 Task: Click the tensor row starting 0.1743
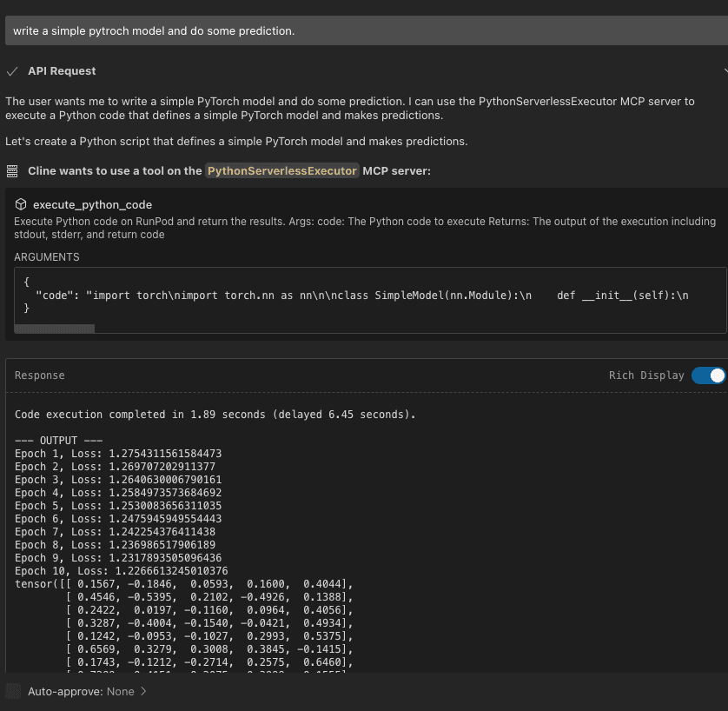pyautogui.click(x=209, y=661)
